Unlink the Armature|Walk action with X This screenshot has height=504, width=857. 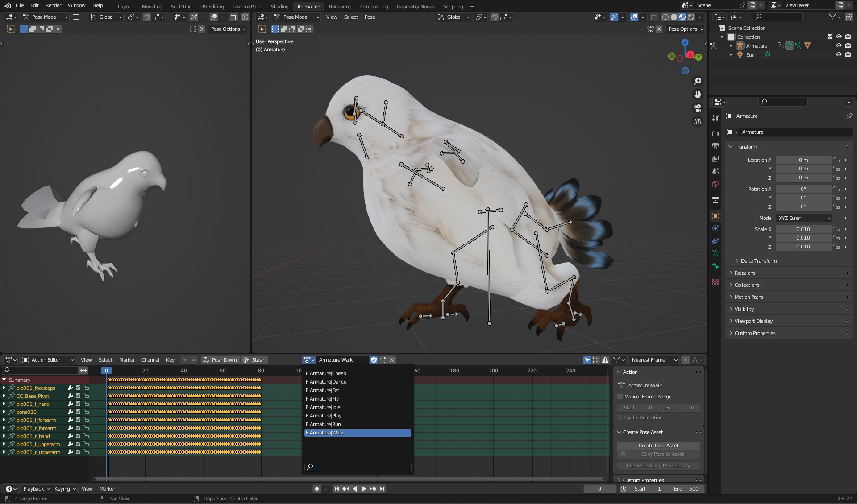[x=392, y=360]
